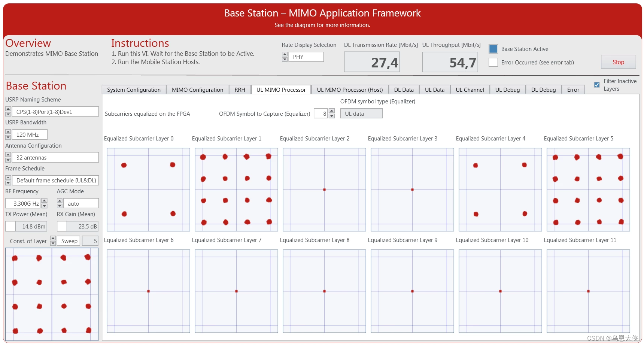The height and width of the screenshot is (345, 644).
Task: Click Equalized Subcarrier Layer 3 plot
Action: [x=412, y=190]
